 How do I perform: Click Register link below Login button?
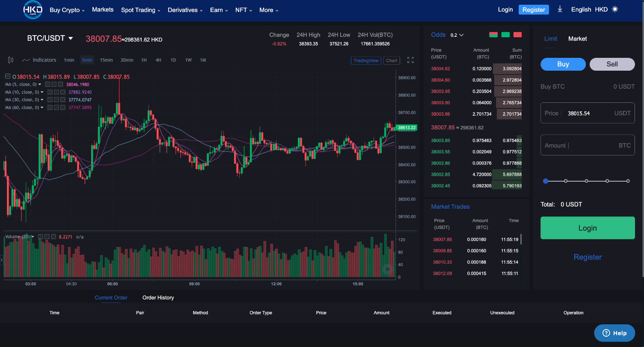(x=588, y=257)
